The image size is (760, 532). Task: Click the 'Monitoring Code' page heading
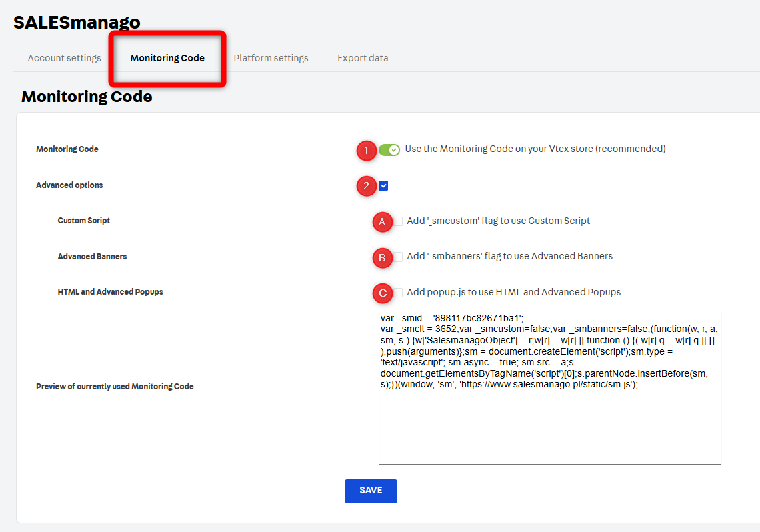[87, 97]
